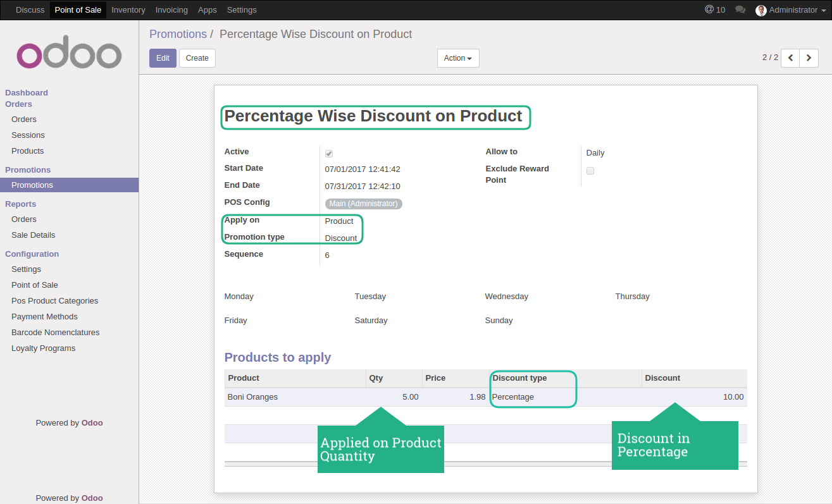Open the Settings top menu
Screen dimensions: 832x504
(242, 10)
